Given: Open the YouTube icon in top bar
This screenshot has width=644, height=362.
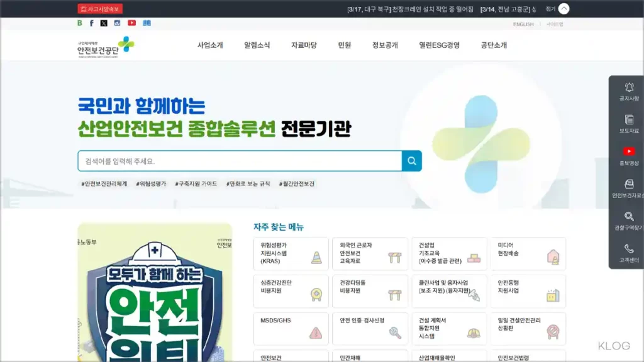Looking at the screenshot, I should (x=132, y=23).
